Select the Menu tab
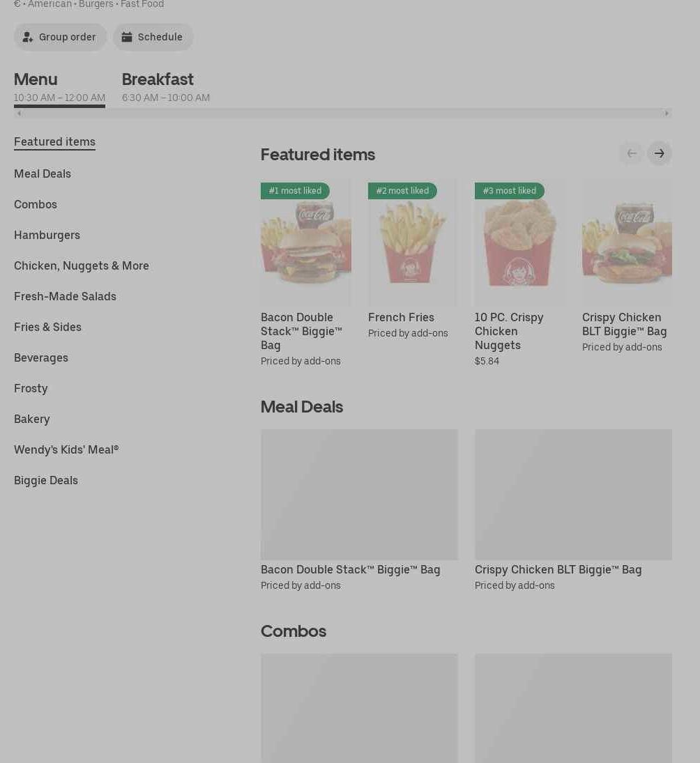The image size is (700, 763). pos(59,87)
